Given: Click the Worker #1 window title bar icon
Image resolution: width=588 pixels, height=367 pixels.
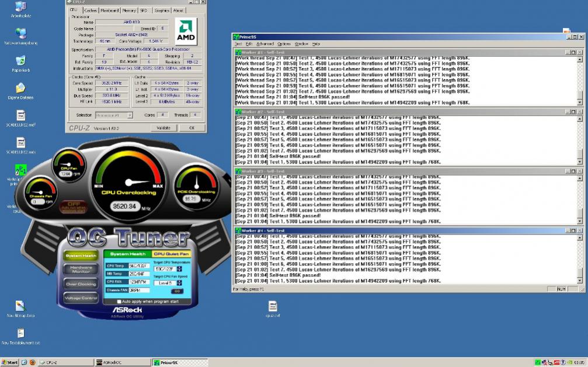Looking at the screenshot, I should 238,51.
